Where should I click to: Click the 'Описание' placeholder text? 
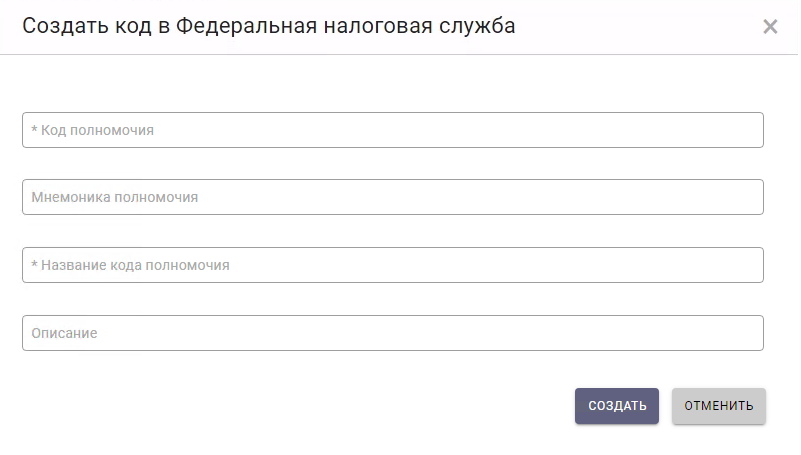pyautogui.click(x=64, y=333)
